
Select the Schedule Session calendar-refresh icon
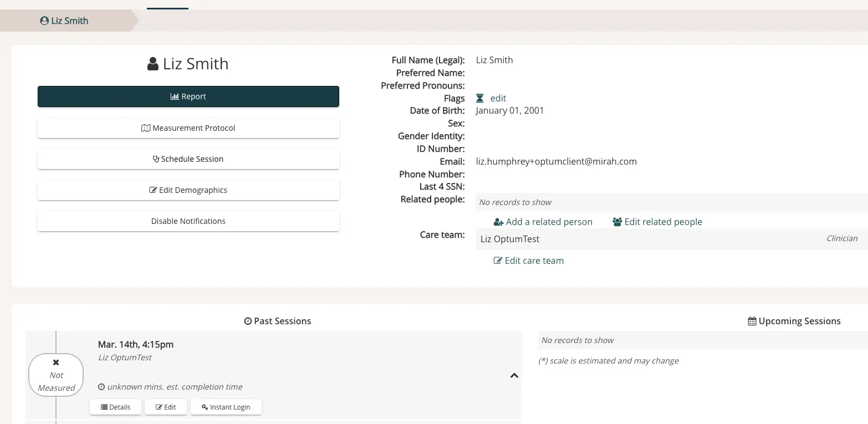click(155, 159)
